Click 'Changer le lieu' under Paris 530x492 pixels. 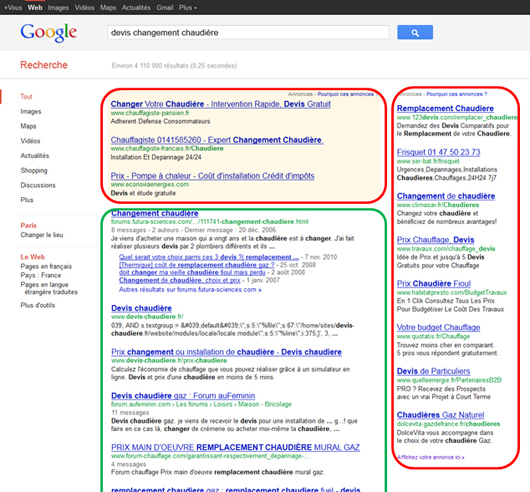point(42,235)
